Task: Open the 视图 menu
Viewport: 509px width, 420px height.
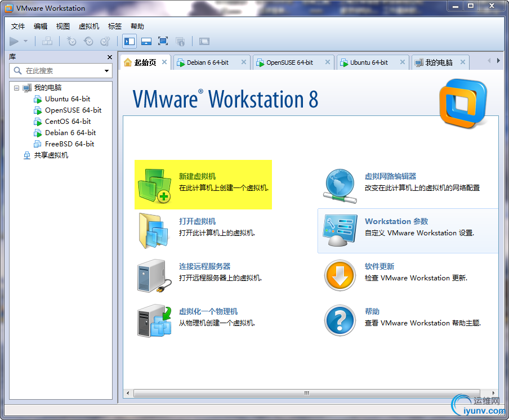Action: click(63, 26)
